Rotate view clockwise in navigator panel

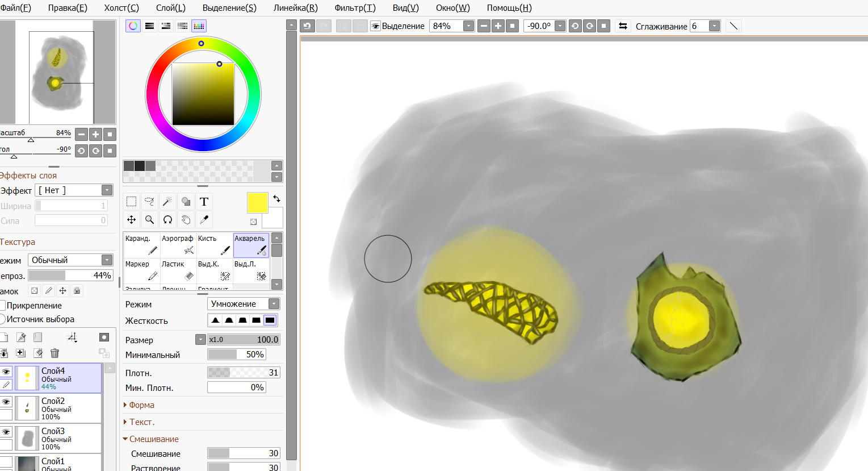(x=96, y=151)
